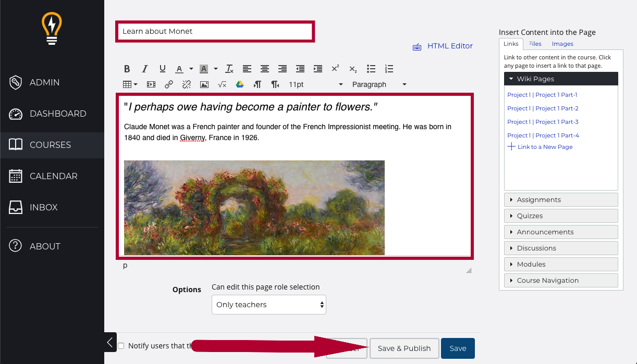Insert a bulleted list
Image resolution: width=637 pixels, height=364 pixels.
(371, 69)
